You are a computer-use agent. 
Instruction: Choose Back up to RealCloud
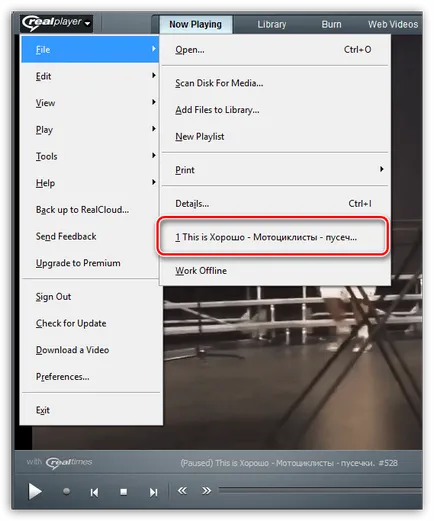90,210
